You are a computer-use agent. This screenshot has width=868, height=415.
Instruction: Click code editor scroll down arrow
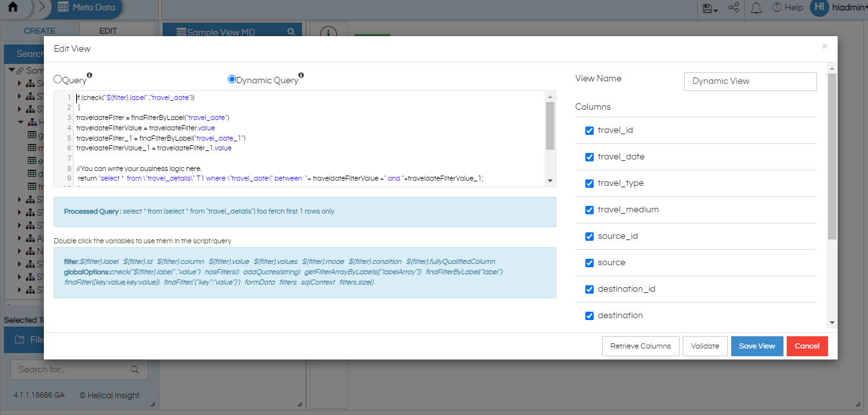click(550, 181)
